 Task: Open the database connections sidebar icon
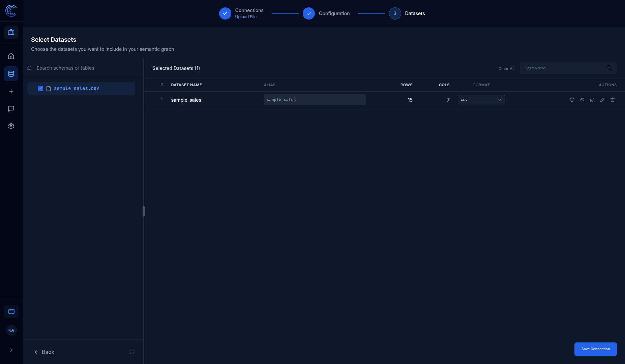pos(11,74)
